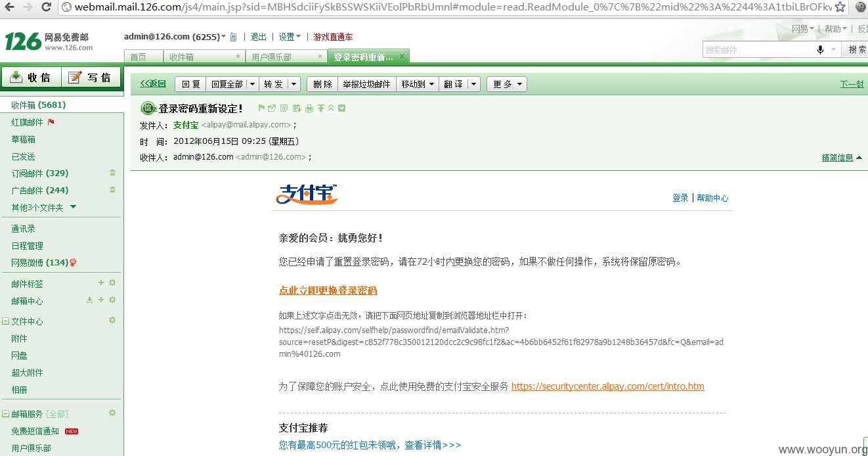Click the 举报垃圾邮件 report spam button
The height and width of the screenshot is (456, 868).
pos(366,84)
